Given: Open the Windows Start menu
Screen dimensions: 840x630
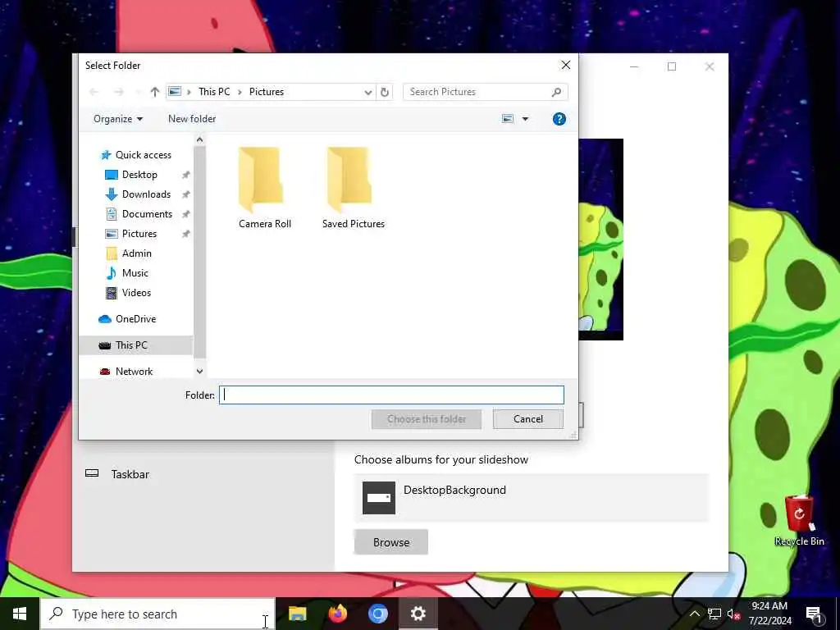Looking at the screenshot, I should [20, 614].
